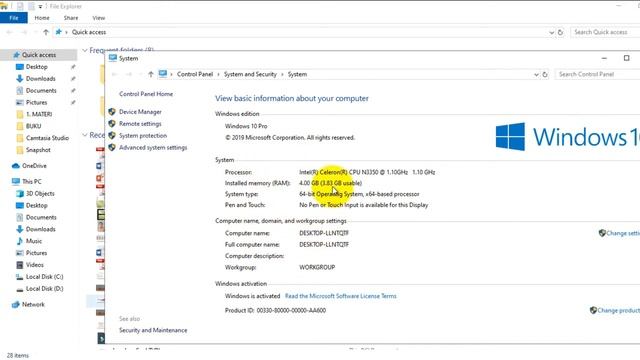
Task: Open the Snapshot folder
Action: point(38,150)
